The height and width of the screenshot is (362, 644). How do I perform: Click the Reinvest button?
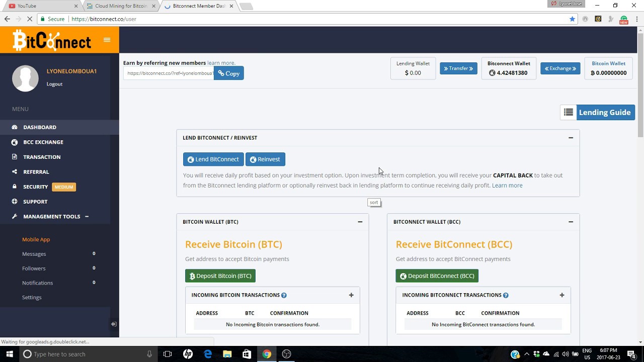click(x=265, y=159)
